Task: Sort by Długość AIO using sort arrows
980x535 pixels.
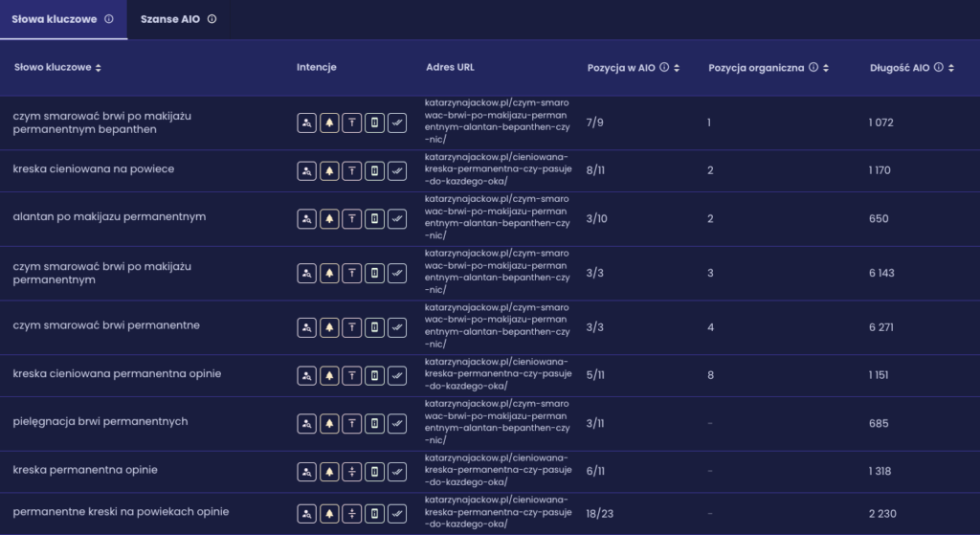Action: (950, 68)
